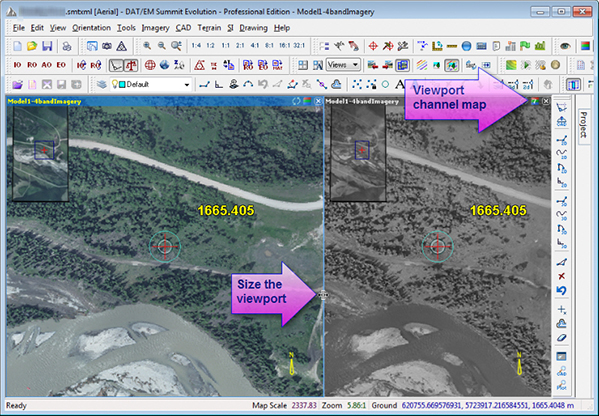599x416 pixels.
Task: Click the blue sphere icon in toolbar
Action: [466, 46]
